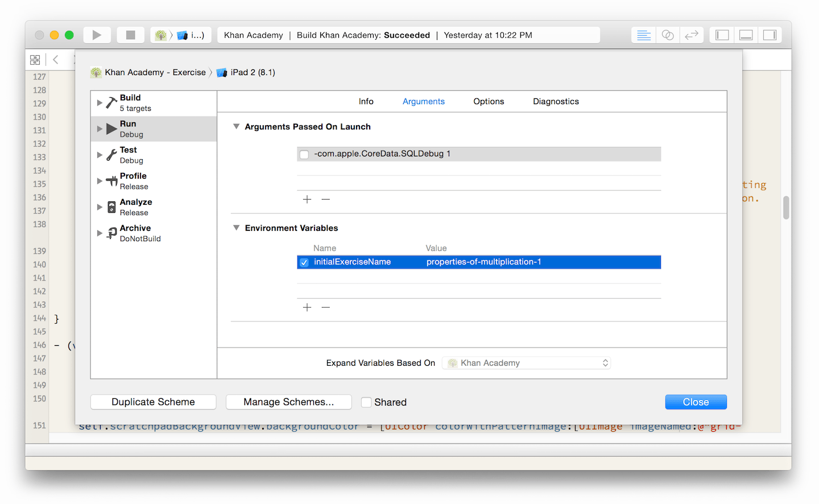Click the iPad 2 (8.1) destination breadcrumb
This screenshot has width=819, height=504.
tap(246, 72)
